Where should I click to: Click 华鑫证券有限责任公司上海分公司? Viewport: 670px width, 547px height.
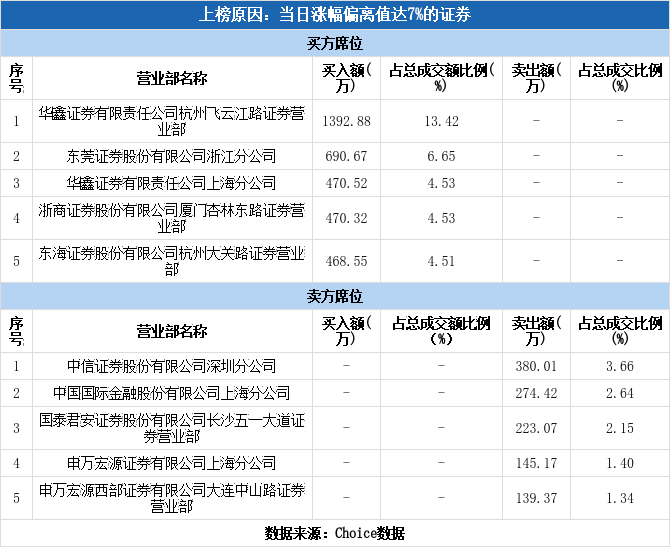(172, 183)
